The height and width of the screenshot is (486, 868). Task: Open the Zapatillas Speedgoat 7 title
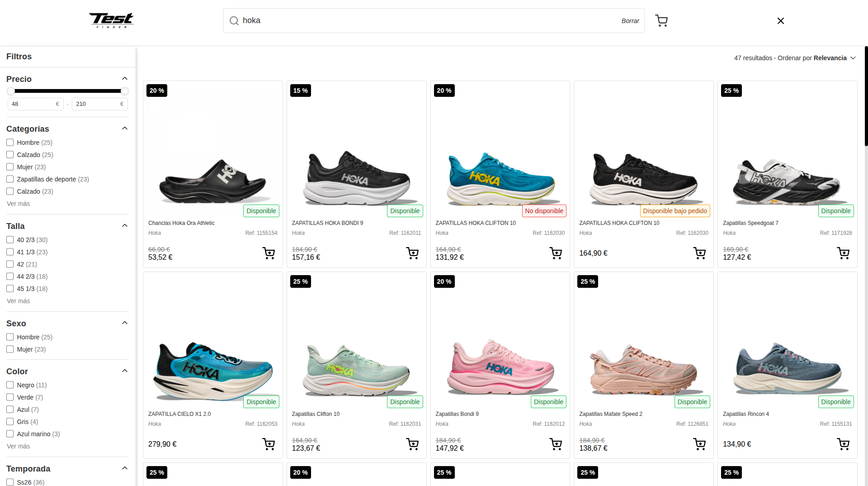pos(750,223)
